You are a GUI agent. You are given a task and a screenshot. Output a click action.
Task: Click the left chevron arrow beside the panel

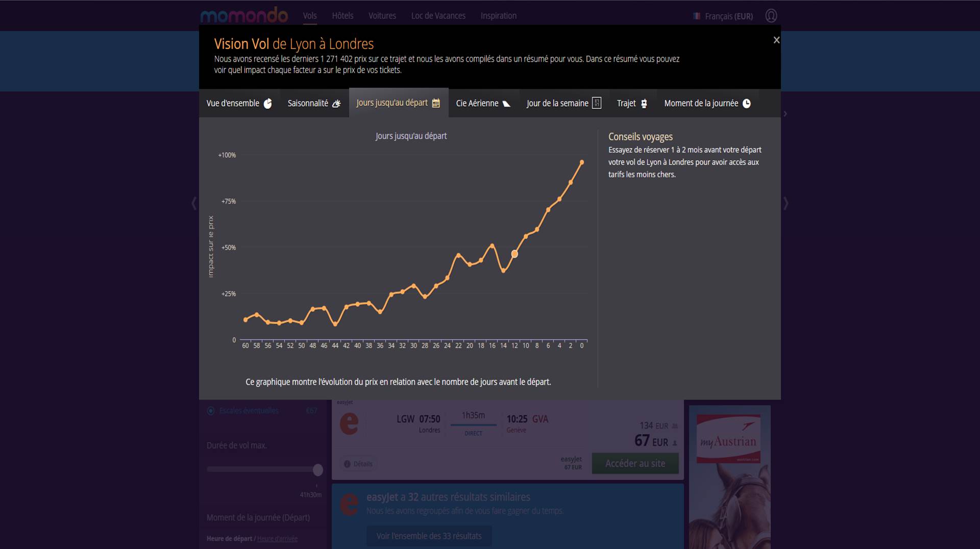point(194,204)
